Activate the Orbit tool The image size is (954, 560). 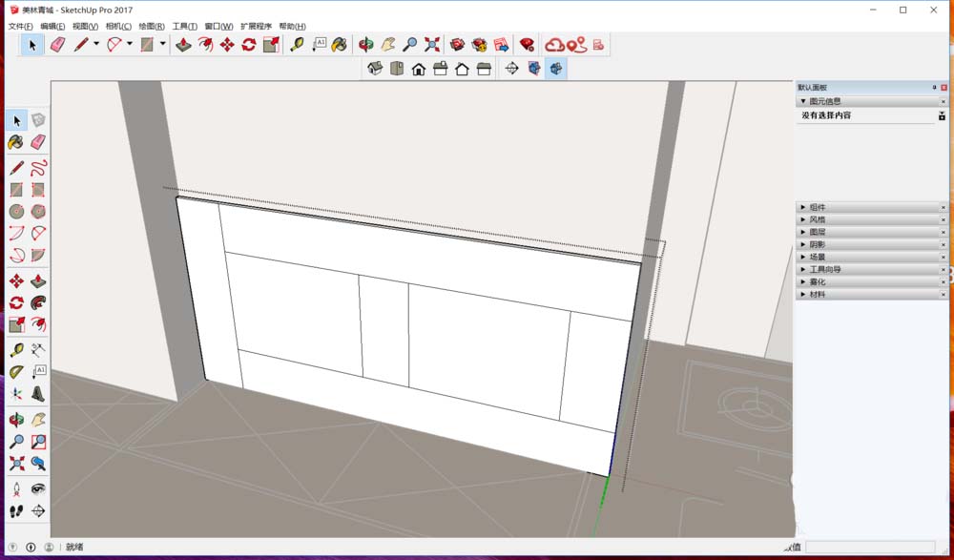click(14, 420)
